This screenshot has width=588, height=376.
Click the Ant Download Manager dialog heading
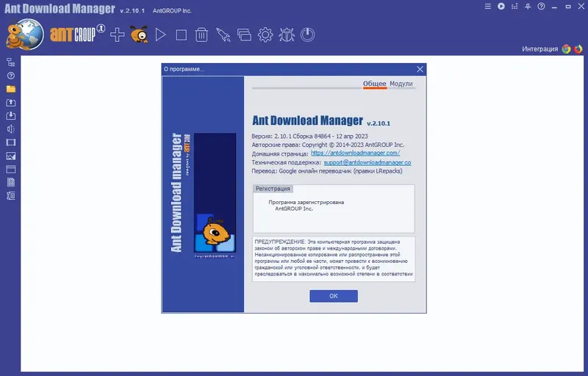(307, 120)
